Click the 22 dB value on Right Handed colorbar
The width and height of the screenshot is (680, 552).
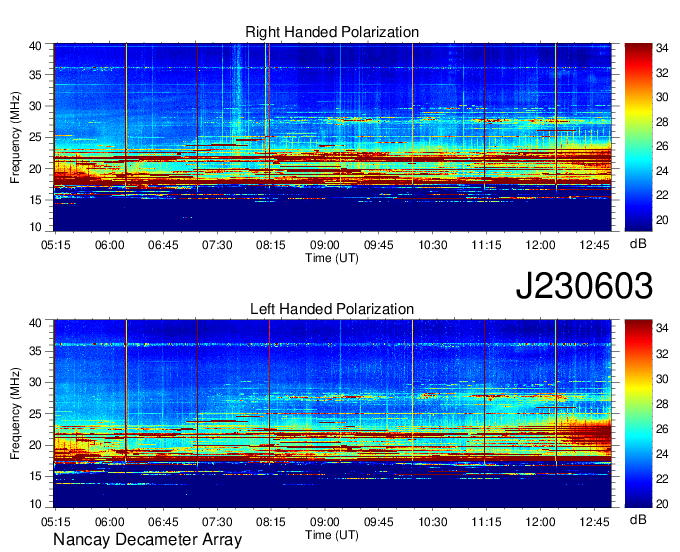click(x=662, y=195)
